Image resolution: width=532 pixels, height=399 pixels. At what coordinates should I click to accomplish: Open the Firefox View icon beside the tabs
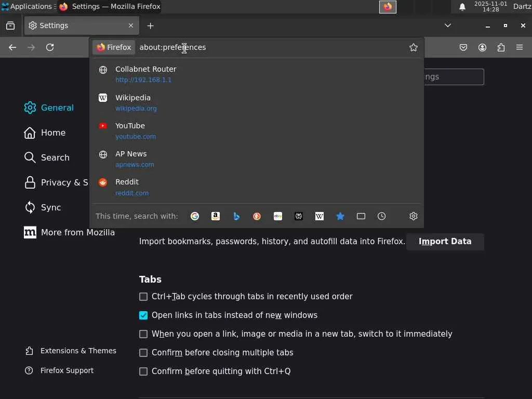10,25
